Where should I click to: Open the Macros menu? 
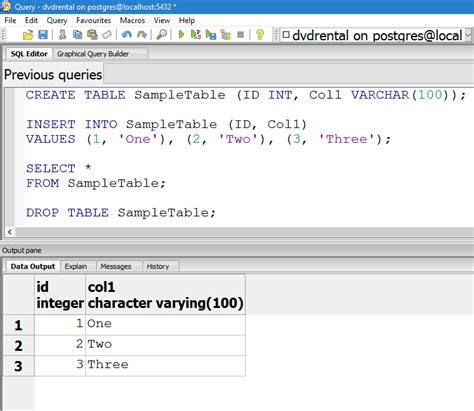[x=132, y=20]
